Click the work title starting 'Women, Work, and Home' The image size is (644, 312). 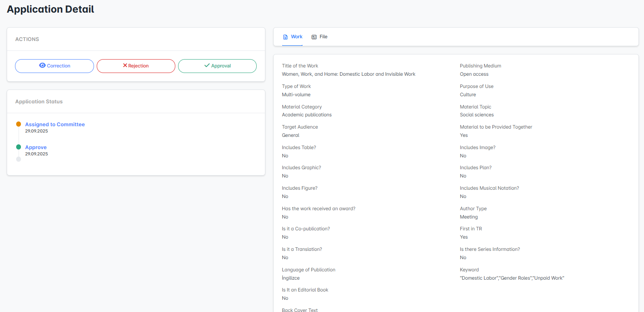pyautogui.click(x=348, y=74)
